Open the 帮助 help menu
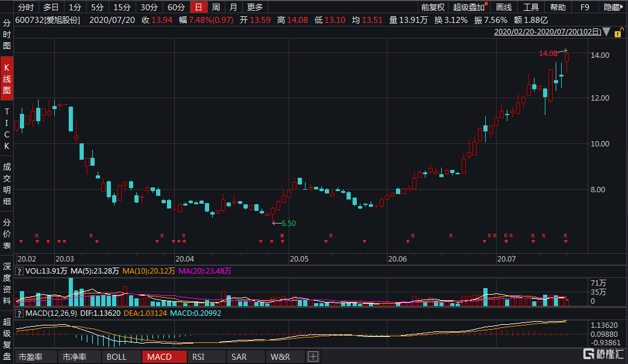Screen dimensions: 628x364 pyautogui.click(x=558, y=7)
